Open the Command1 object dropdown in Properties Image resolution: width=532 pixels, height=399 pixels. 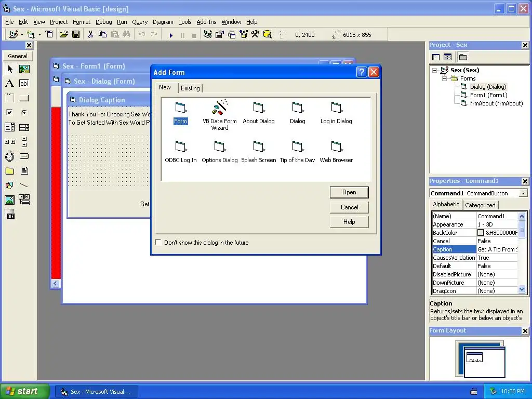click(x=523, y=193)
